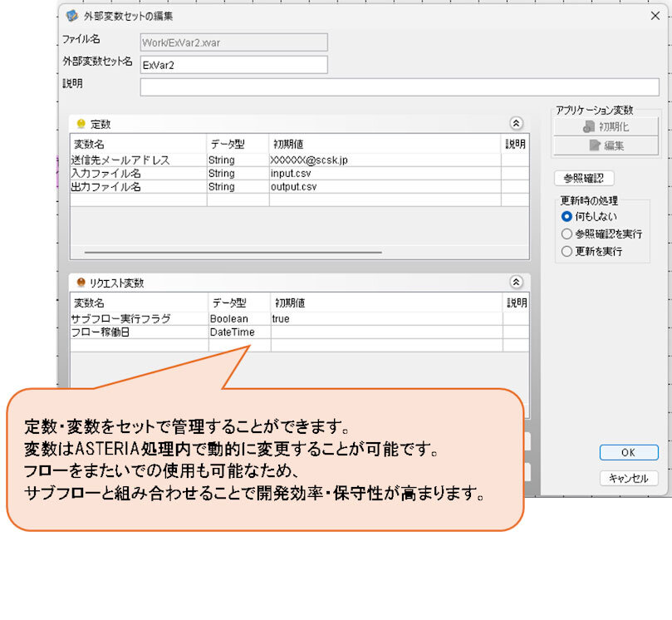This screenshot has height=620, width=672.
Task: Open the データ型 cell for フロー稼働日
Action: click(235, 332)
